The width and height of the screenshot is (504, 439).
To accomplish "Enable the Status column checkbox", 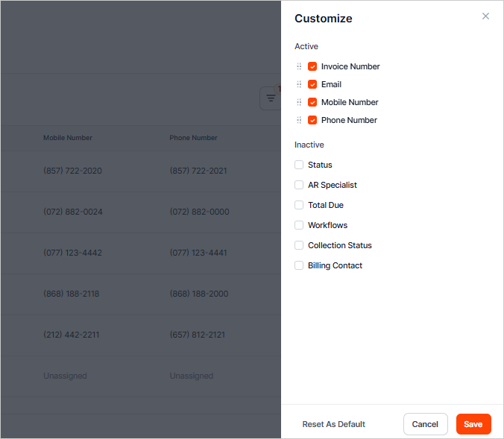I will [x=299, y=165].
